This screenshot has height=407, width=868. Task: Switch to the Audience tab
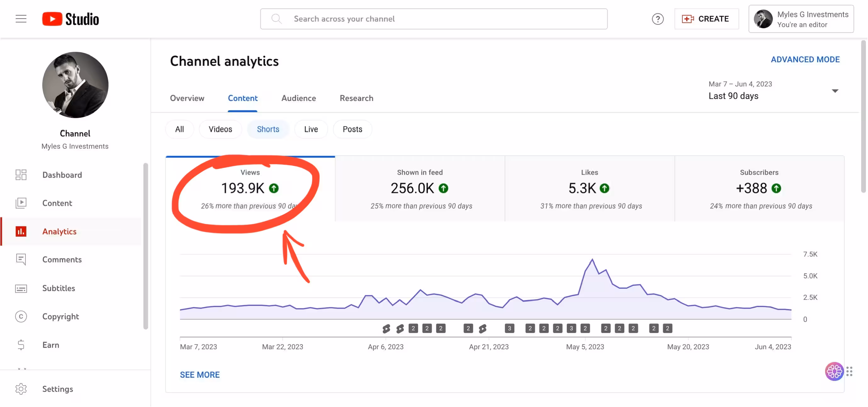click(x=299, y=98)
